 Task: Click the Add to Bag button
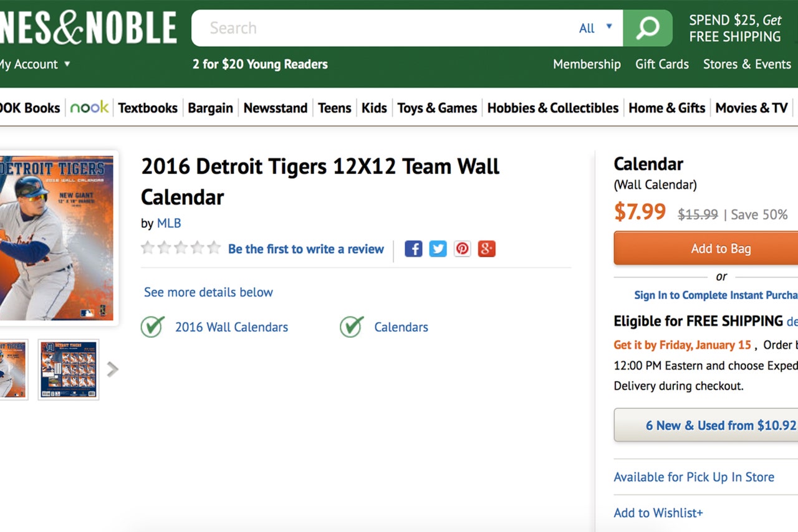[706, 249]
